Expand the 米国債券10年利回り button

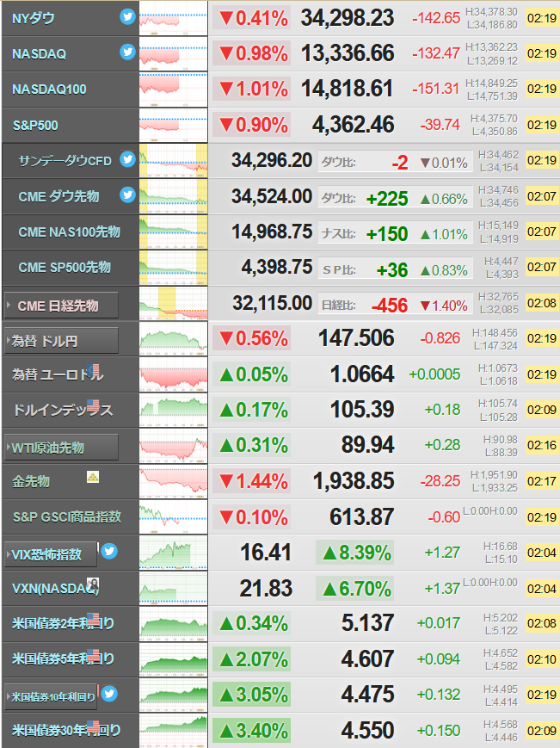click(x=51, y=696)
